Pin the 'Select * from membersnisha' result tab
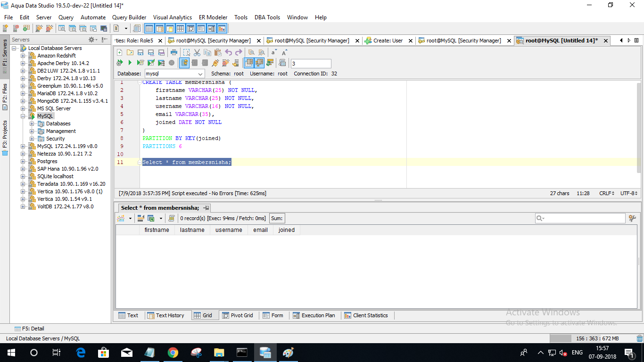Image resolution: width=644 pixels, height=362 pixels. pyautogui.click(x=206, y=208)
